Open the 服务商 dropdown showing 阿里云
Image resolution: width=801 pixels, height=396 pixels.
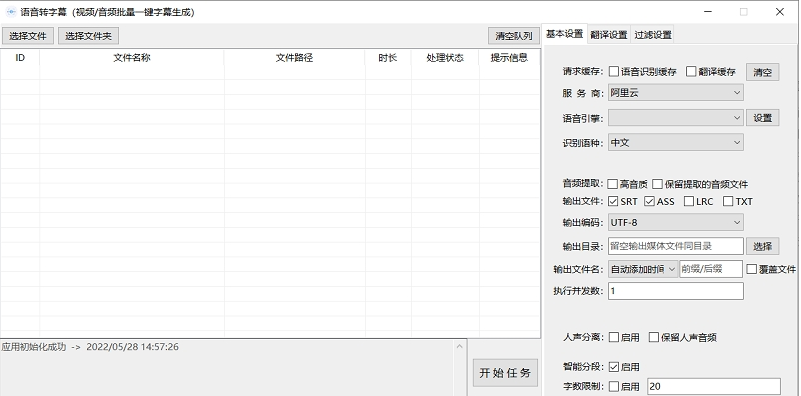(x=675, y=92)
